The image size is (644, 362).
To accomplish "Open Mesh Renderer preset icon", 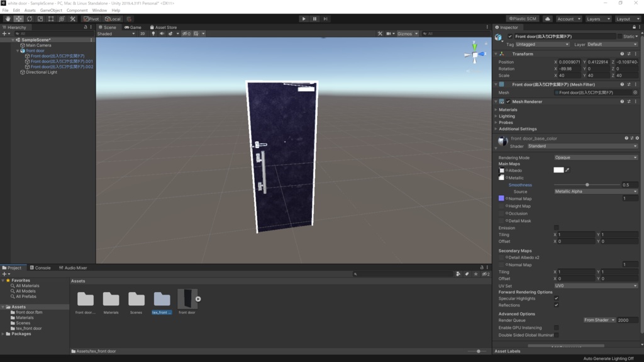I will click(x=629, y=101).
